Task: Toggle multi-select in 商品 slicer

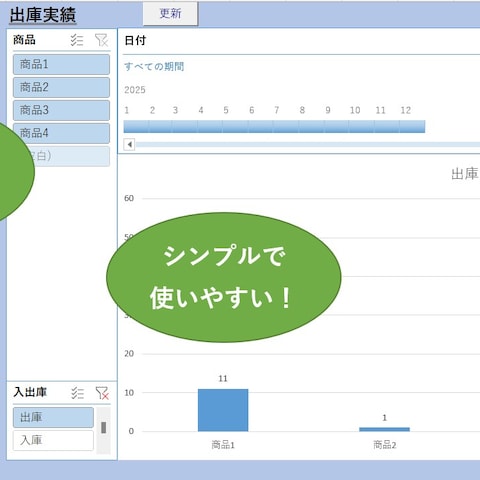Action: coord(77,40)
